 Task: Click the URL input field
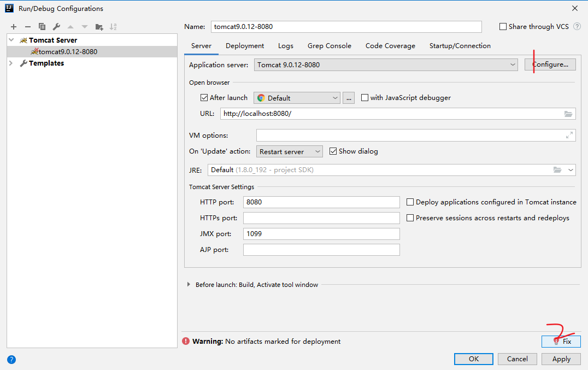(x=398, y=114)
